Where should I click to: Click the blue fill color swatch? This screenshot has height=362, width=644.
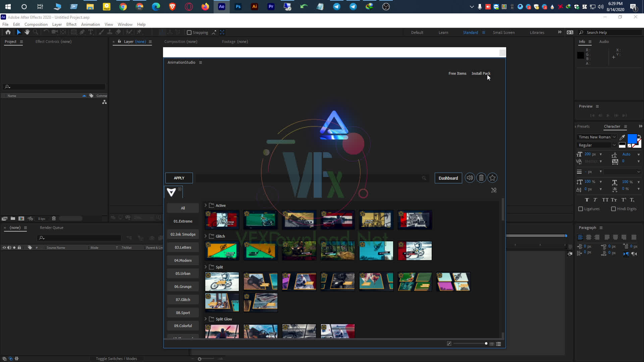pyautogui.click(x=632, y=139)
